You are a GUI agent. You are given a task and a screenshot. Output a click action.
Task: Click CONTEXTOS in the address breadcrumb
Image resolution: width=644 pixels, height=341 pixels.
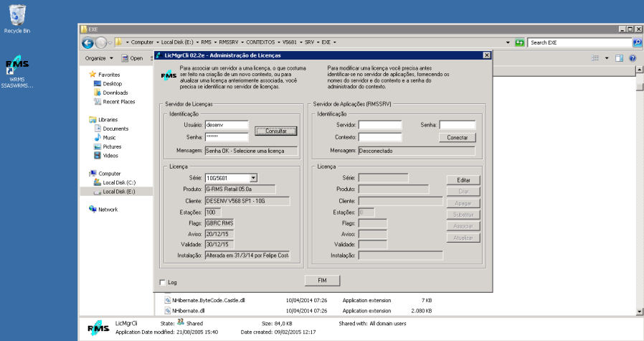pyautogui.click(x=260, y=42)
